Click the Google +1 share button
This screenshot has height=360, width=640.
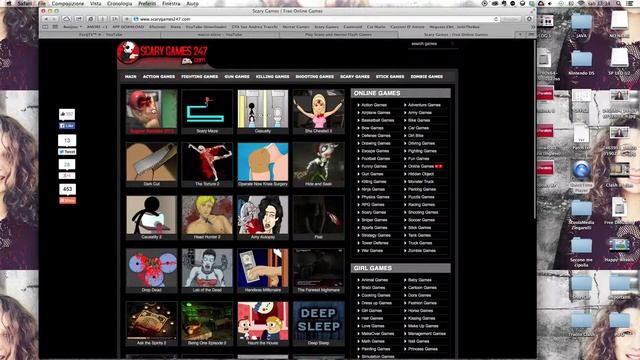(x=67, y=176)
